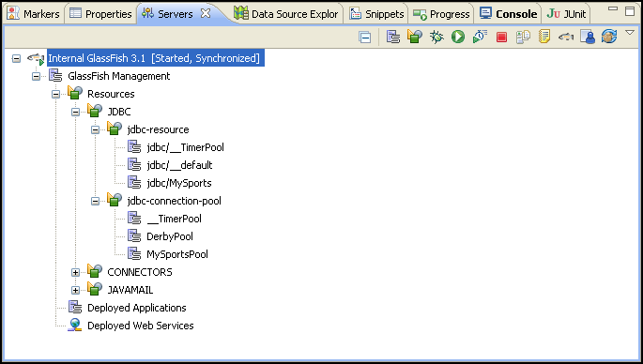Select the jdbc-resource tree item

158,129
